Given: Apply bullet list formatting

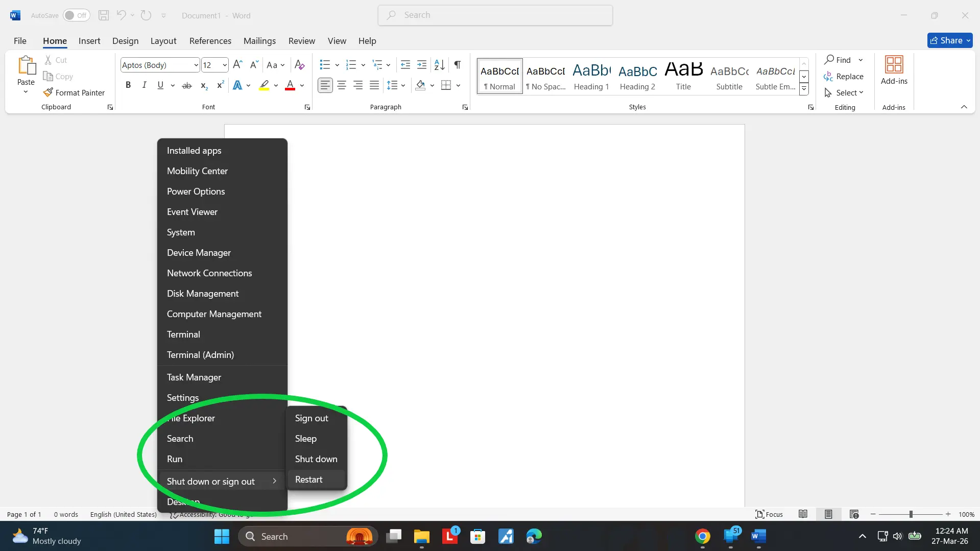Looking at the screenshot, I should coord(325,65).
